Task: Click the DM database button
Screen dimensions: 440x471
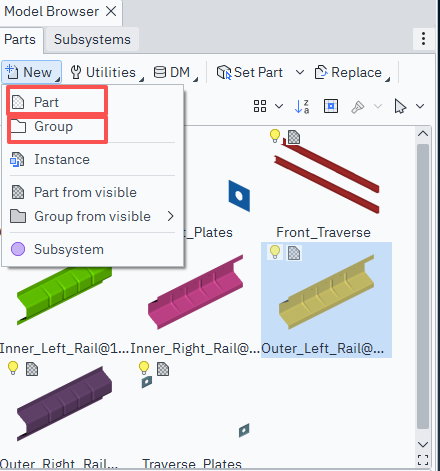Action: click(175, 72)
